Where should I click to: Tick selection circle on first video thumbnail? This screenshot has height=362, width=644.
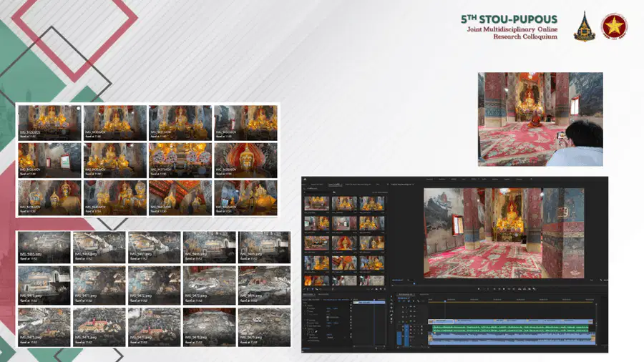click(78, 109)
